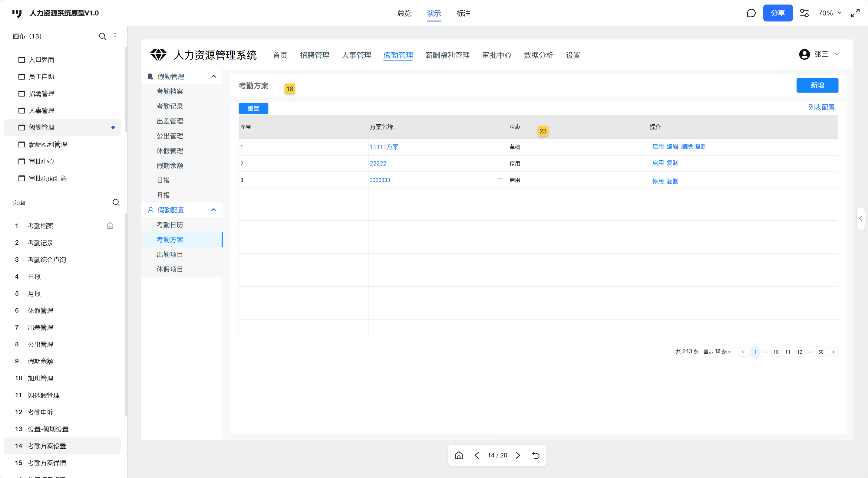Open the display settings sliders icon
The height and width of the screenshot is (478, 868).
tap(804, 13)
